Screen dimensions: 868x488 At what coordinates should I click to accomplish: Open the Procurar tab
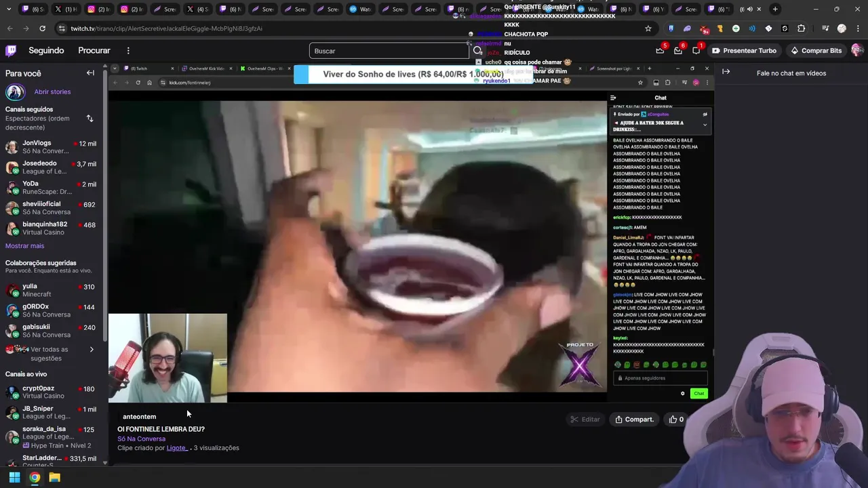94,50
